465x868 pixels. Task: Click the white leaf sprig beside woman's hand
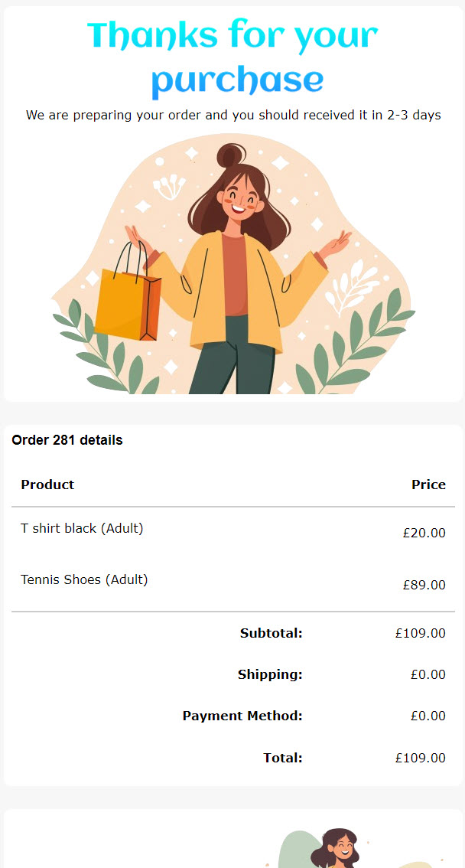[x=352, y=287]
